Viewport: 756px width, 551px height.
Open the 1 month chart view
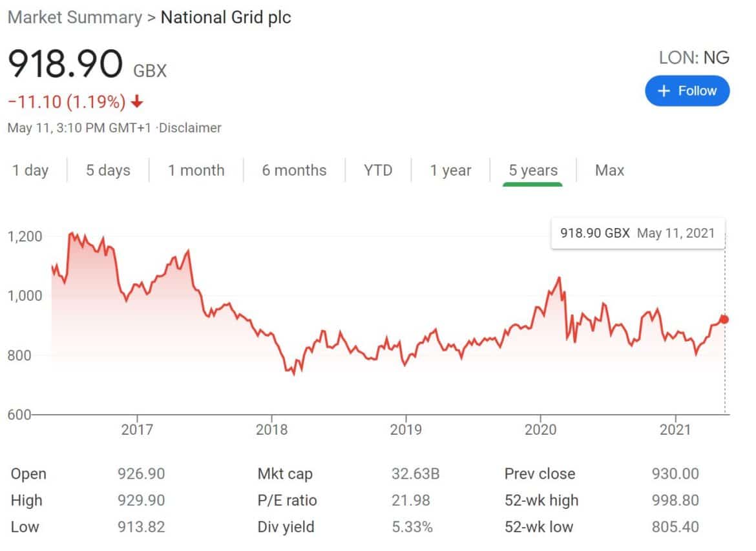point(196,170)
